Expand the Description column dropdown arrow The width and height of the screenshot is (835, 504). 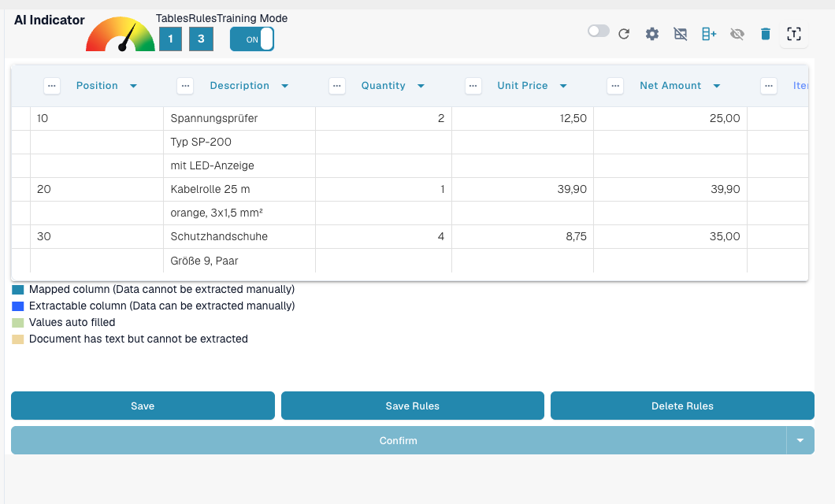pos(285,86)
